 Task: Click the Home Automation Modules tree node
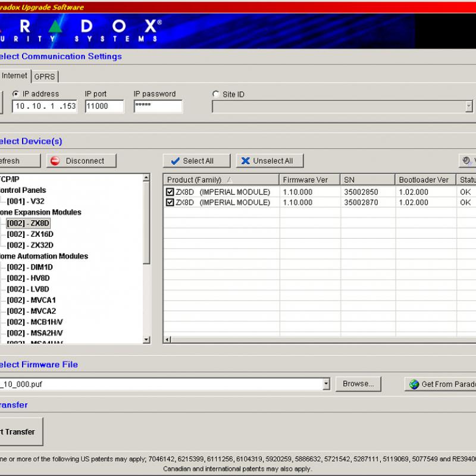[x=44, y=256]
